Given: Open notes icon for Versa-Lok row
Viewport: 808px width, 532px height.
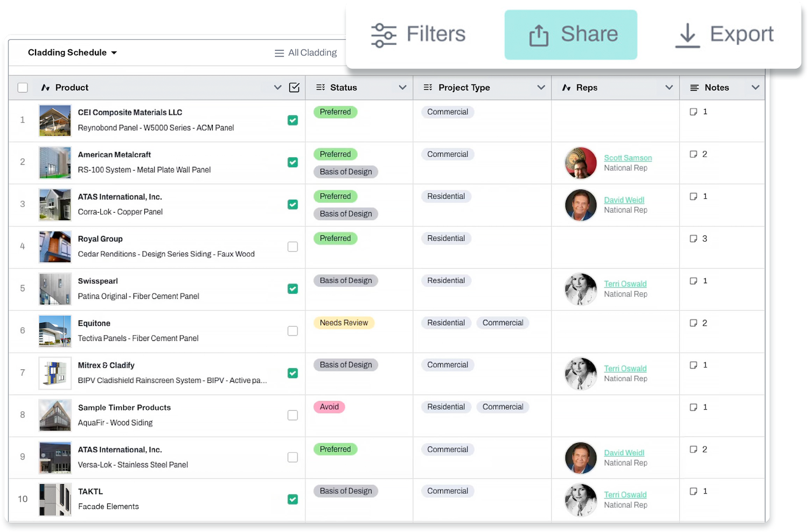Looking at the screenshot, I should pyautogui.click(x=693, y=449).
